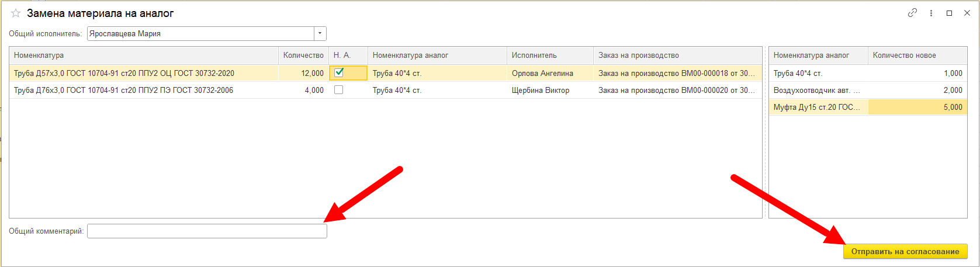The image size is (980, 267).
Task: Check Н. А. box for Труба Д76х3,0 row
Action: coord(338,90)
